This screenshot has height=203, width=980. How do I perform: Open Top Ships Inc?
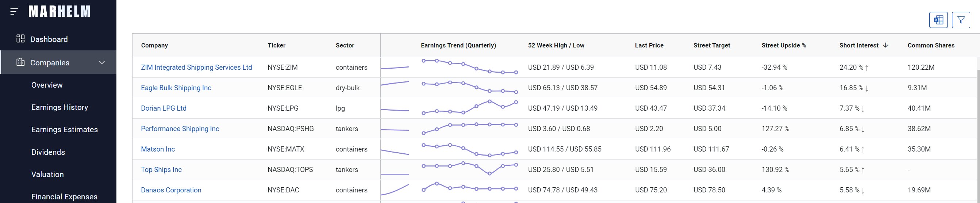coord(161,169)
